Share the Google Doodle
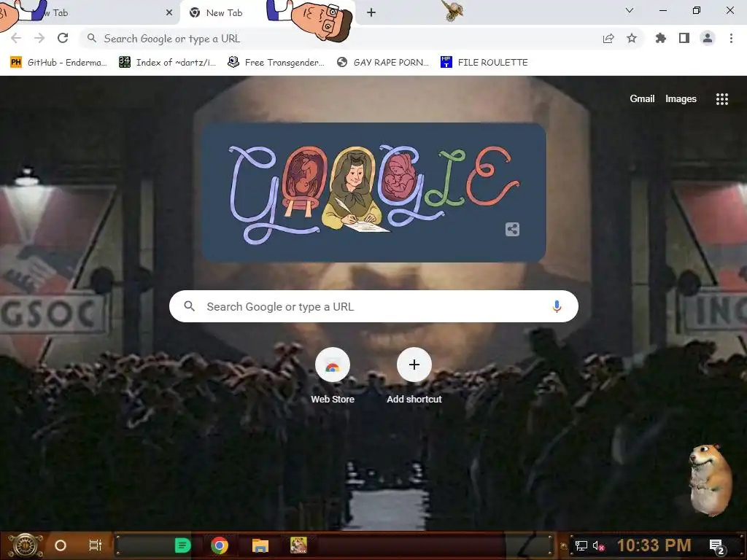This screenshot has height=560, width=747. tap(512, 230)
